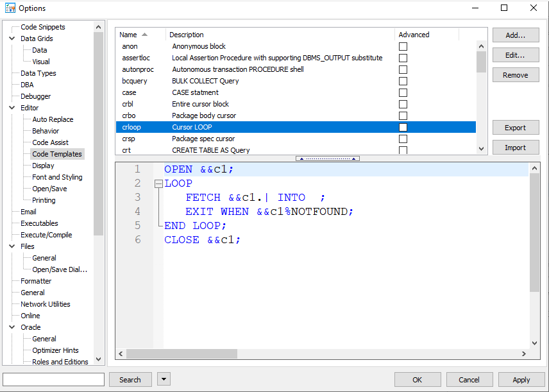Toggle Advanced checkbox for anon template
This screenshot has height=392, width=549.
click(403, 46)
